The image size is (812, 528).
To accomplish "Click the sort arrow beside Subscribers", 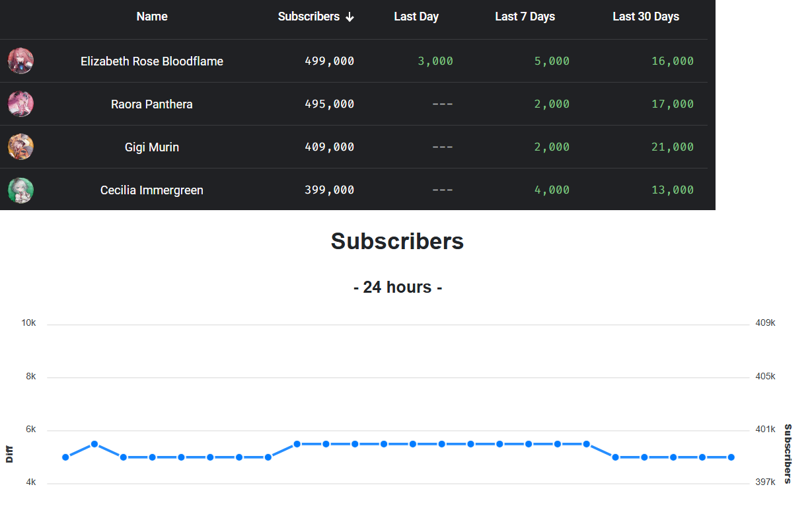I will point(350,17).
